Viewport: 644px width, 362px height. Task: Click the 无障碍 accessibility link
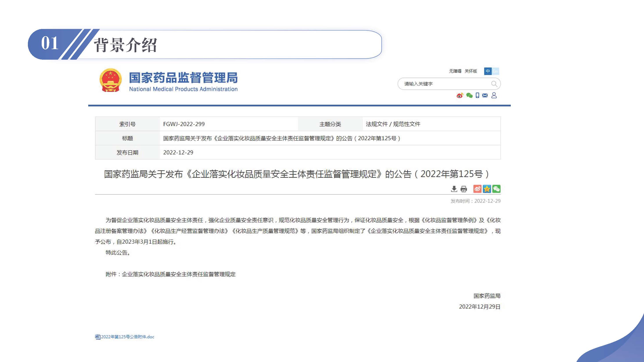click(455, 71)
